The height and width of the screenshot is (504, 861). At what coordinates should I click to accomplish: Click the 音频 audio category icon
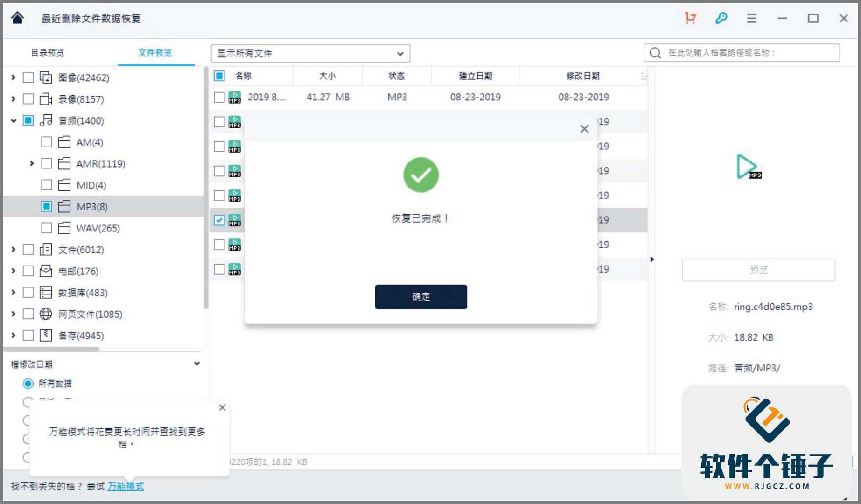click(46, 120)
